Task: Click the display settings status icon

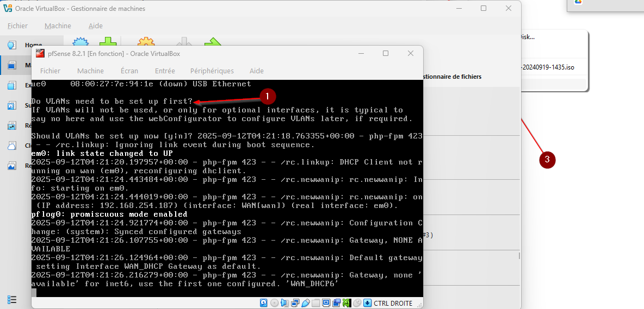Action: pos(326,303)
